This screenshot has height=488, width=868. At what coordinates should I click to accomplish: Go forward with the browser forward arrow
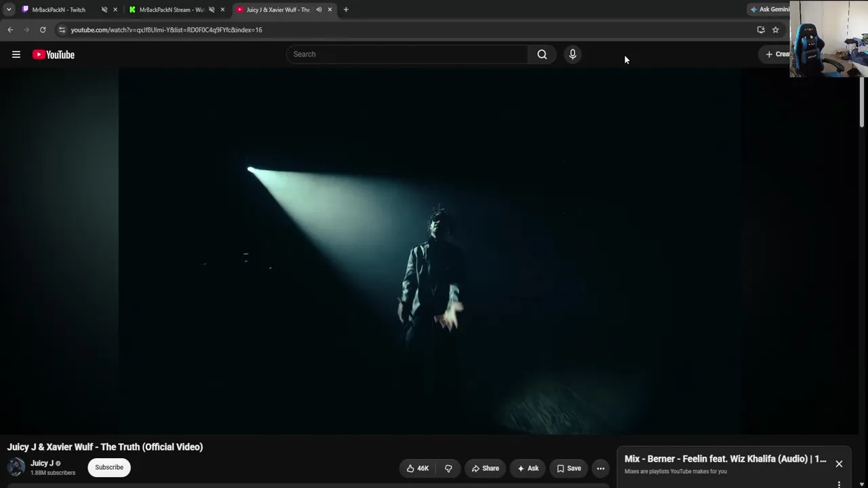point(26,30)
